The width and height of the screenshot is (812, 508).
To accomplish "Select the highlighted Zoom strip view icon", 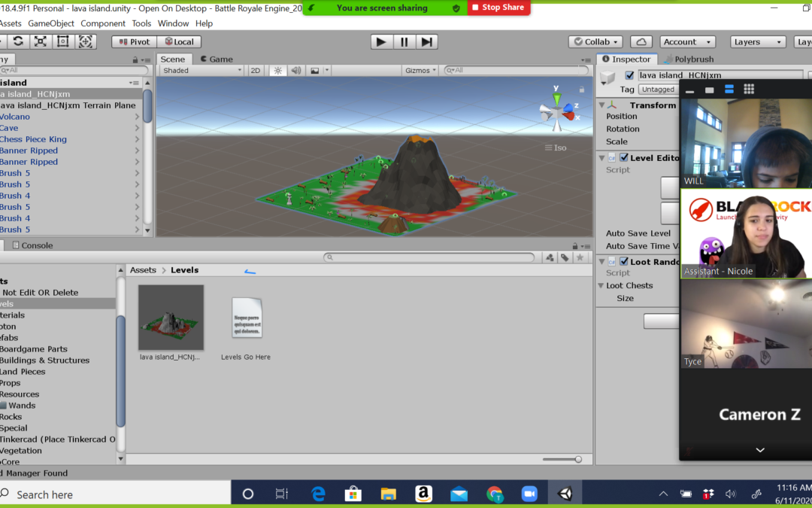I will 729,89.
